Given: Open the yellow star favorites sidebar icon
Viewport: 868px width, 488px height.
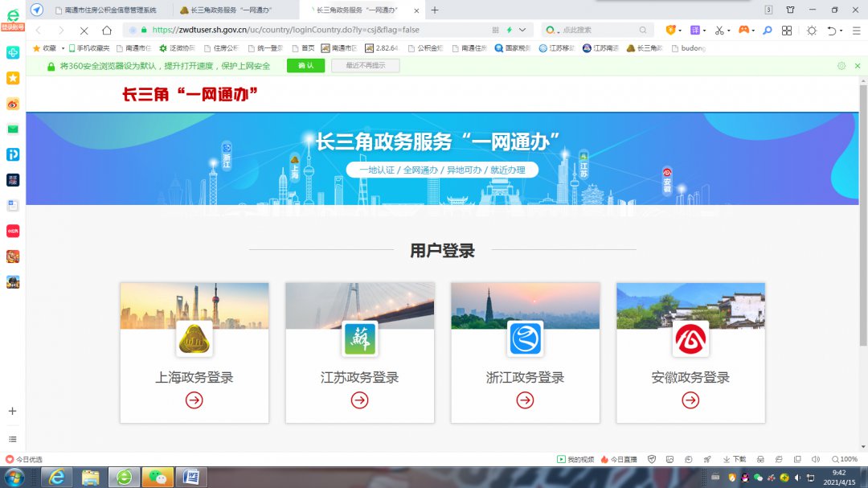Looking at the screenshot, I should (13, 78).
